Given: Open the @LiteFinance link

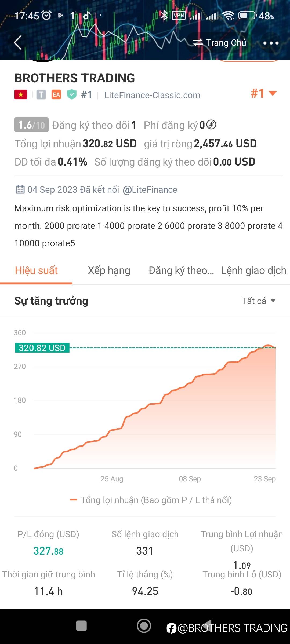Looking at the screenshot, I should (150, 190).
